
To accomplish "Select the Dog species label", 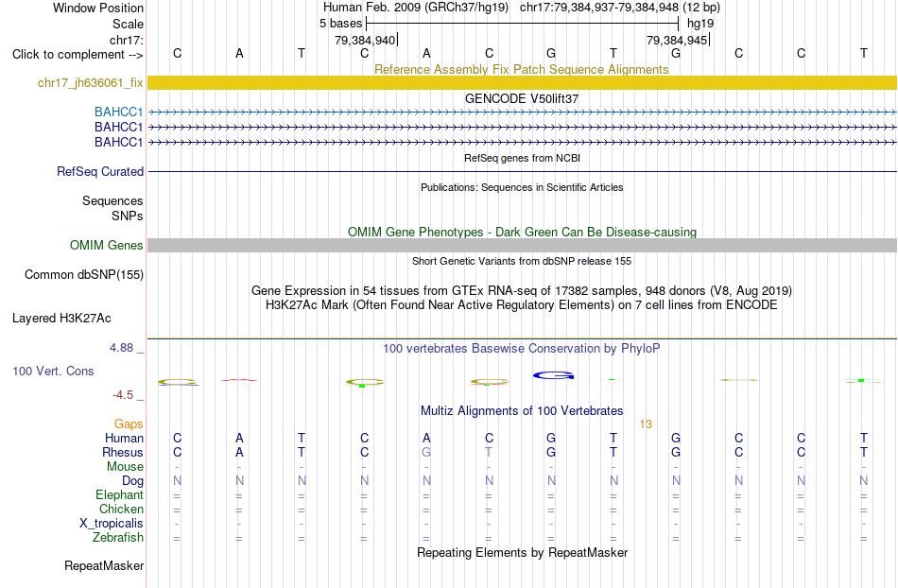I will pyautogui.click(x=132, y=481).
